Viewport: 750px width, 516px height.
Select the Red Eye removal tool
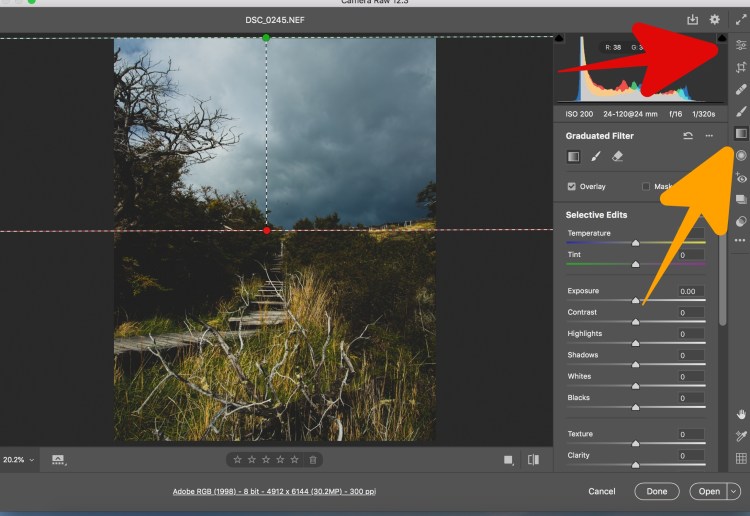pyautogui.click(x=741, y=177)
